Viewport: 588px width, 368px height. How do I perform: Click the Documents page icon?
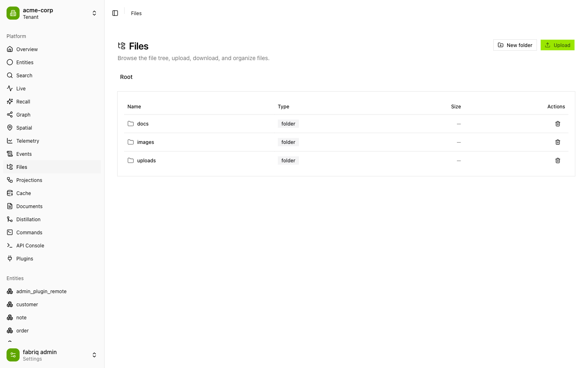click(10, 206)
